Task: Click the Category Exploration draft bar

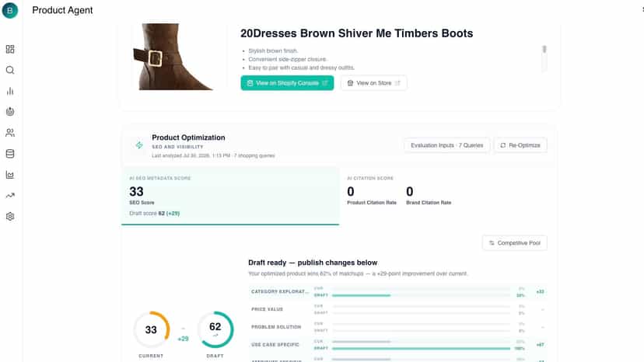Action: [421, 295]
